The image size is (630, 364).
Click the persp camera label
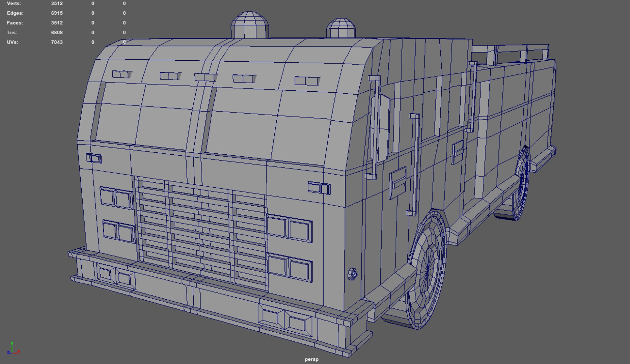[x=311, y=359]
